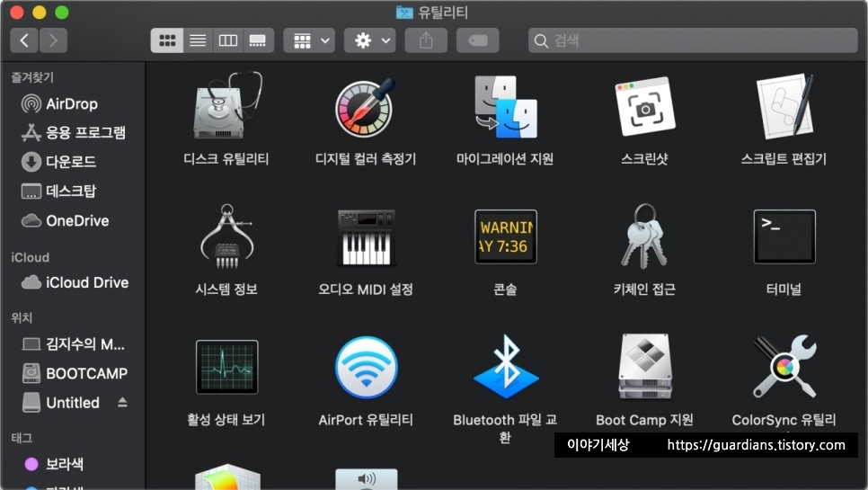This screenshot has width=868, height=490.
Task: Open the 디지털 컬러 측정기 app icon
Action: pyautogui.click(x=366, y=107)
